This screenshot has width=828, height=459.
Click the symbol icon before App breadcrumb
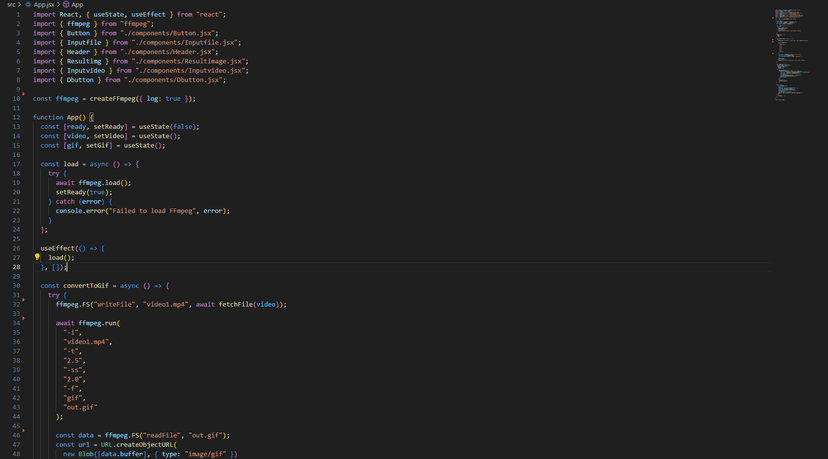pyautogui.click(x=65, y=5)
